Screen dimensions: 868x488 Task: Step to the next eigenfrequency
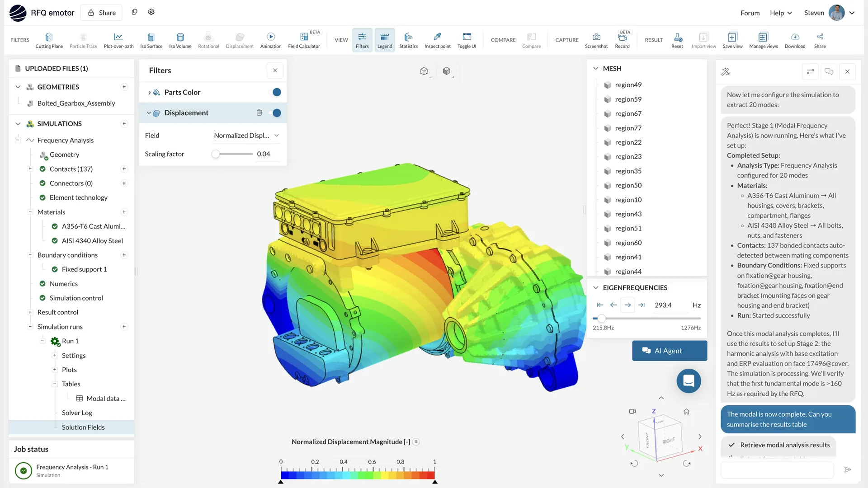tap(627, 305)
